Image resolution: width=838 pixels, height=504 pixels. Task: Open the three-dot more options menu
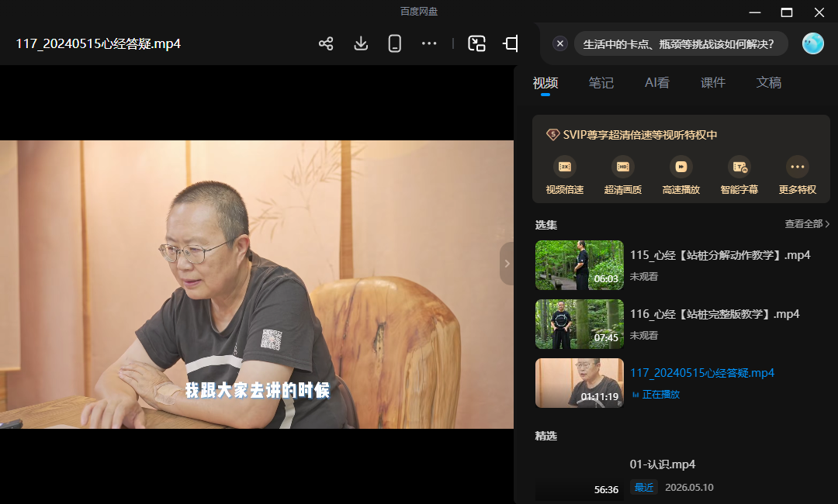429,43
